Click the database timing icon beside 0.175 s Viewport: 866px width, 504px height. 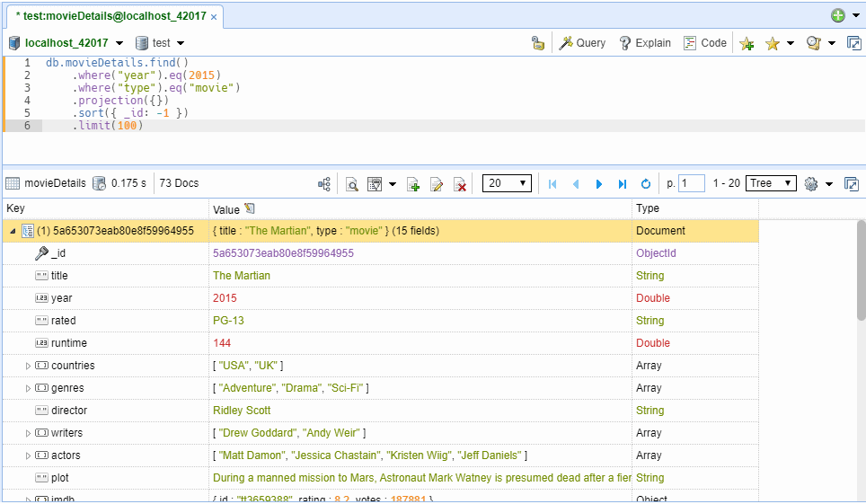tap(99, 183)
